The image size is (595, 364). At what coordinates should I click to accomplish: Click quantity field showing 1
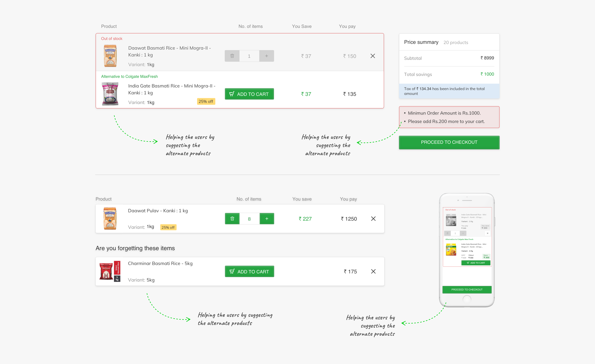(249, 56)
